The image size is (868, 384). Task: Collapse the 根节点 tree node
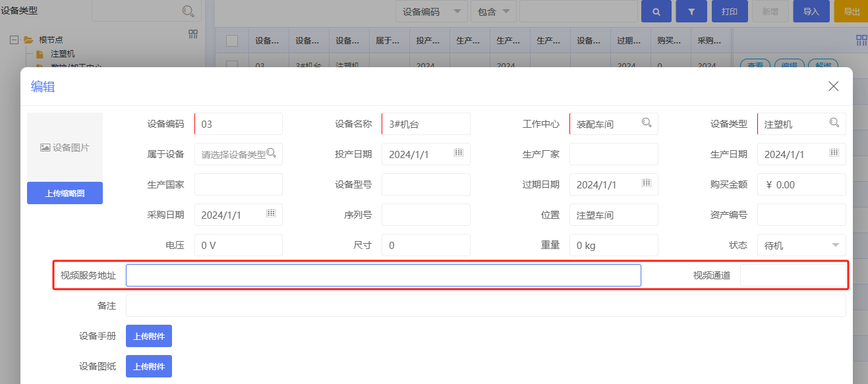(14, 40)
